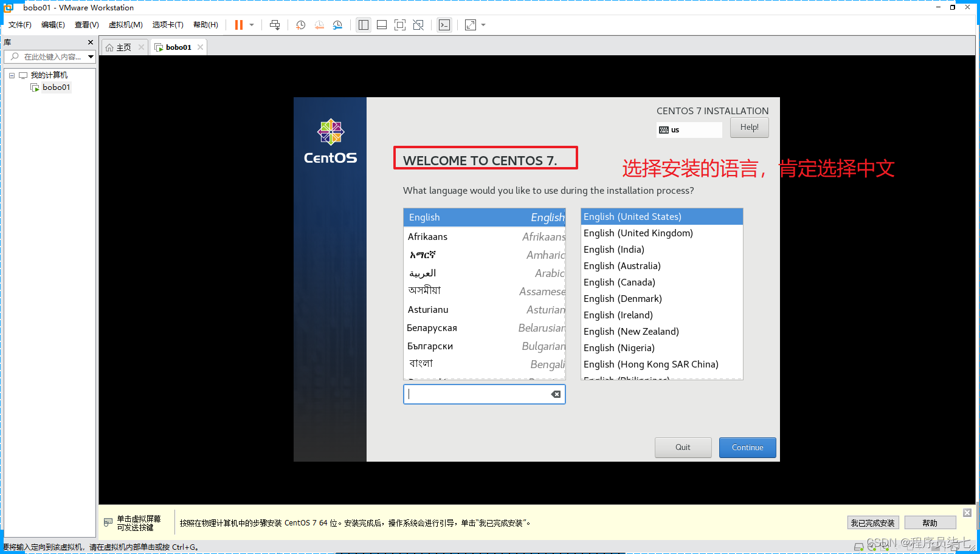This screenshot has width=980, height=554.
Task: Switch to the 主页 tab
Action: click(x=123, y=47)
